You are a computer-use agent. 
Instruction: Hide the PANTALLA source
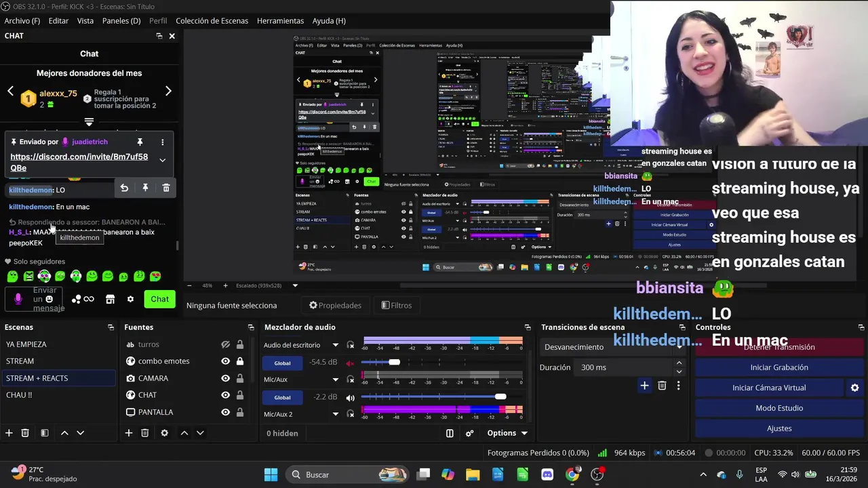click(225, 412)
